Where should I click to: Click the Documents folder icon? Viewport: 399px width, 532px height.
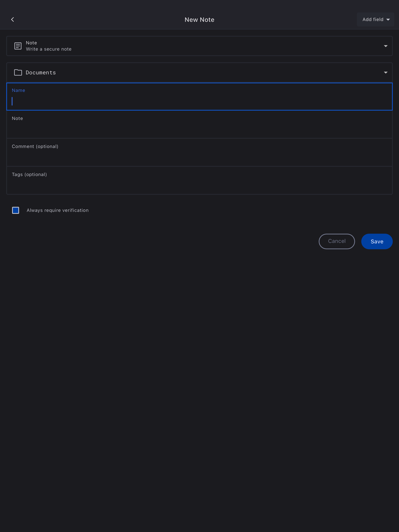click(18, 72)
